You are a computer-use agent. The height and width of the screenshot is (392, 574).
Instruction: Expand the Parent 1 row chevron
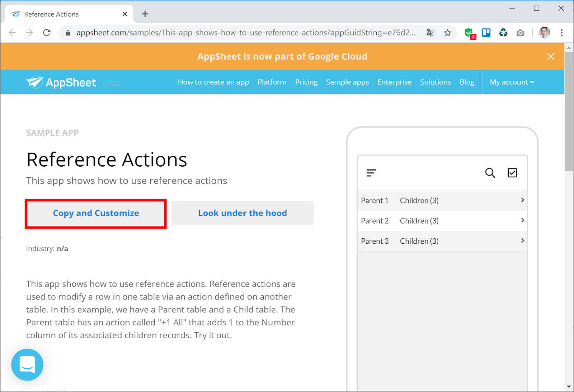coord(523,200)
